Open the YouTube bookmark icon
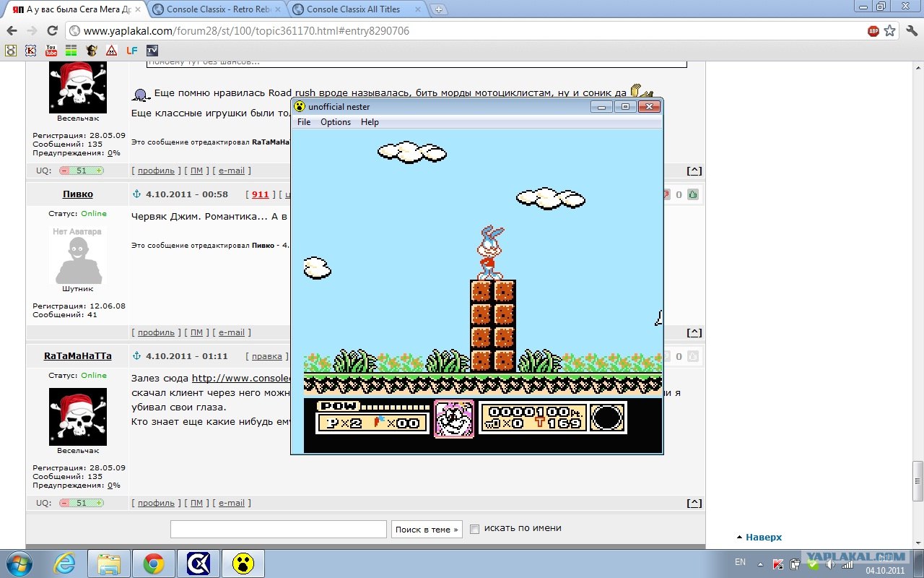The height and width of the screenshot is (578, 924). (x=51, y=51)
